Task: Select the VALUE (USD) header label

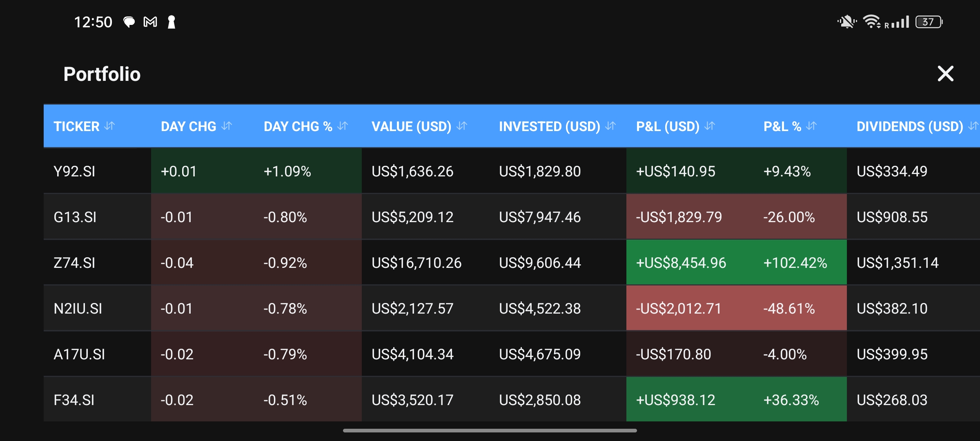Action: pos(411,126)
